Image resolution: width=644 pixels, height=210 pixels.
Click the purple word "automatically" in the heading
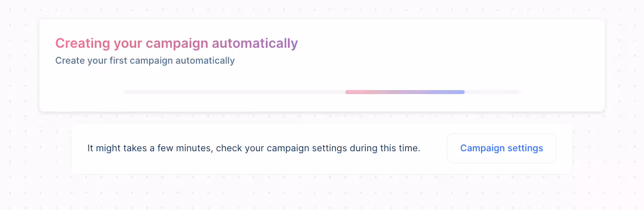pos(255,43)
